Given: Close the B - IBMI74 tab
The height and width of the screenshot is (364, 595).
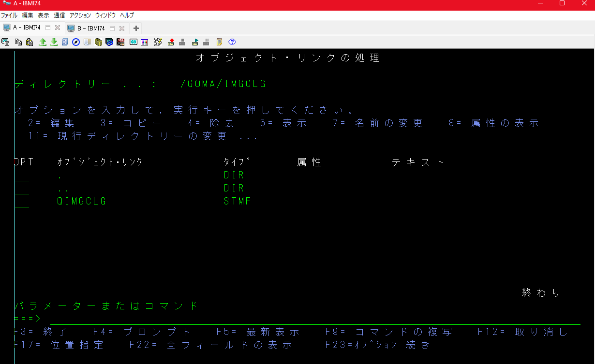Looking at the screenshot, I should coord(122,28).
